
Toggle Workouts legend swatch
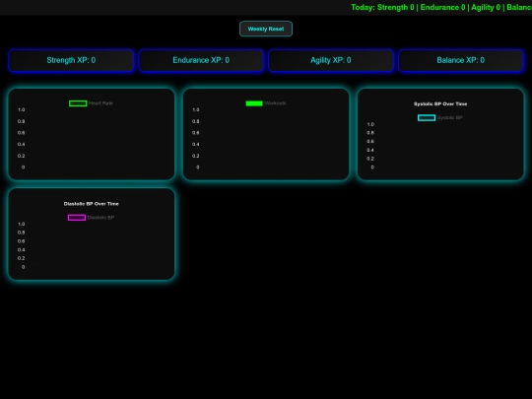point(254,103)
